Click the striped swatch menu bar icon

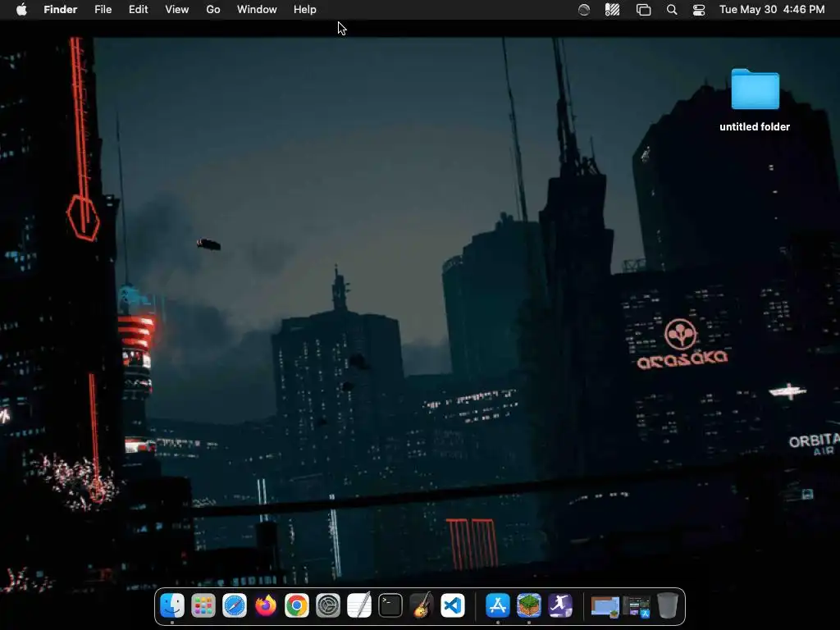612,10
